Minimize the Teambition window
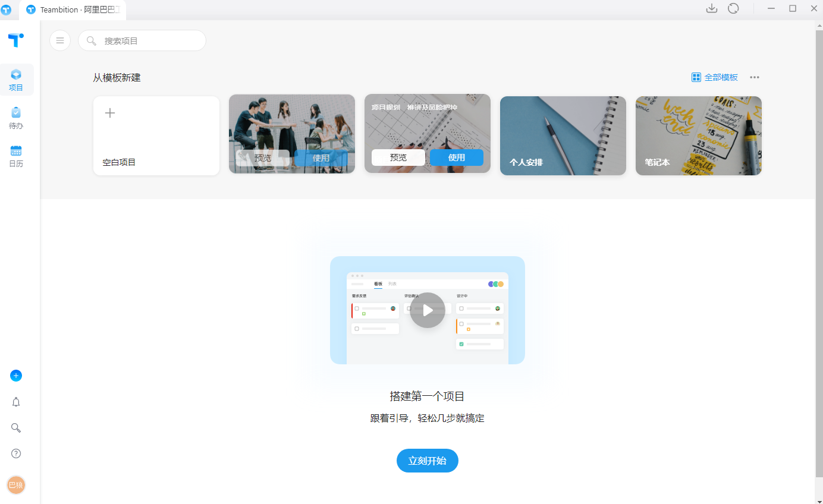This screenshot has width=823, height=504. pos(771,8)
